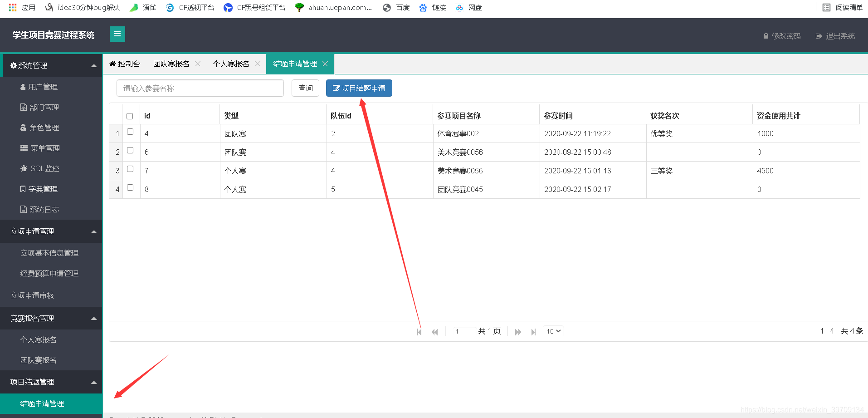Close the 个人赛报名 tab
This screenshot has height=418, width=868.
point(258,64)
